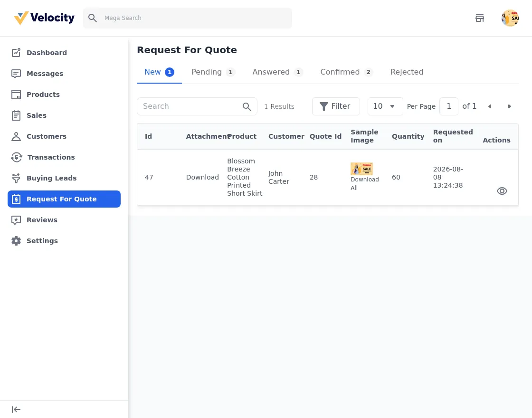Viewport: 532px width, 418px height.
Task: Open Sales menu label
Action: coord(37,115)
